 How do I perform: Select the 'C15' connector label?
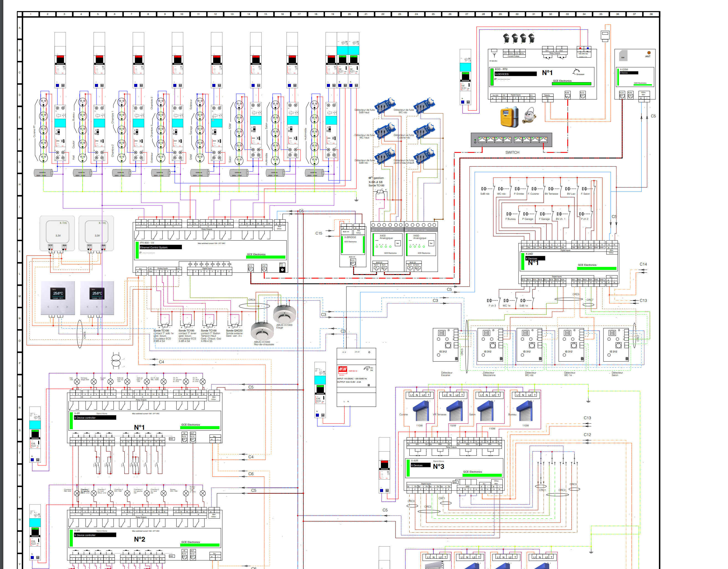[319, 233]
